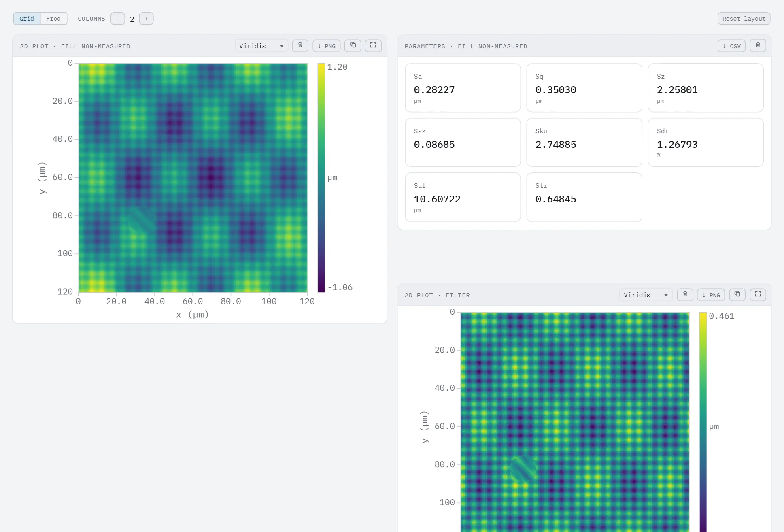The width and height of the screenshot is (784, 532).
Task: Delete the Fill Non-Measured 2D plot panel
Action: click(300, 45)
